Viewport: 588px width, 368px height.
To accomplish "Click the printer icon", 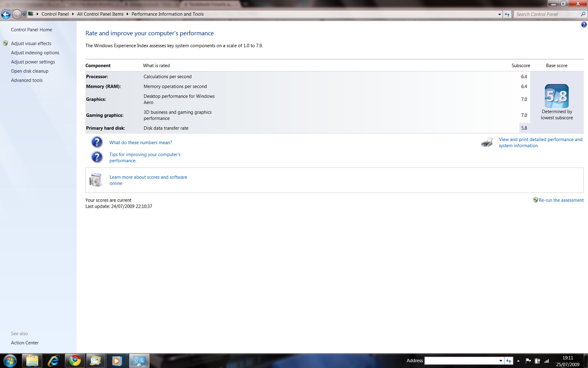I will pos(487,143).
